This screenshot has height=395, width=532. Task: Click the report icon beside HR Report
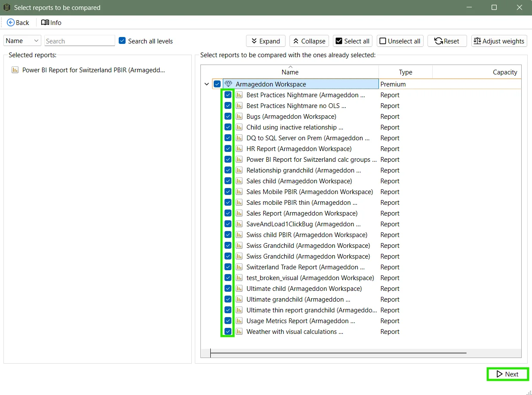[239, 149]
